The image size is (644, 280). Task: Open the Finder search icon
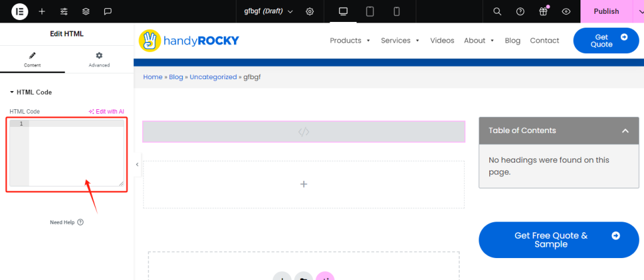coord(497,11)
